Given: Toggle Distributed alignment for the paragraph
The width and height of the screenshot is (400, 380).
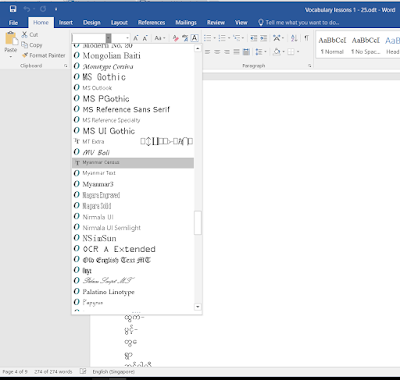Looking at the screenshot, I should click(246, 52).
